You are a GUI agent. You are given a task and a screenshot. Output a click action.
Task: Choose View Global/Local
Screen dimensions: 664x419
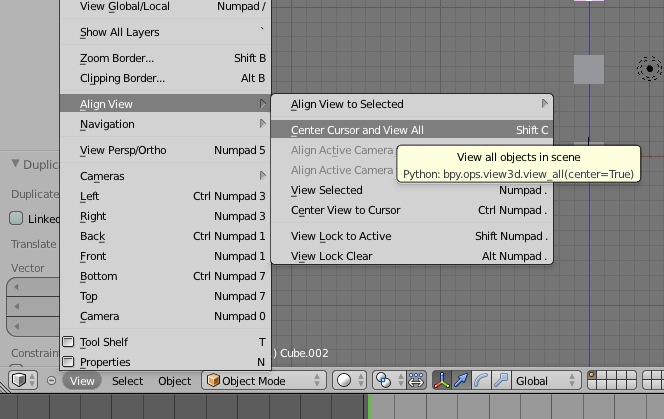click(x=165, y=6)
